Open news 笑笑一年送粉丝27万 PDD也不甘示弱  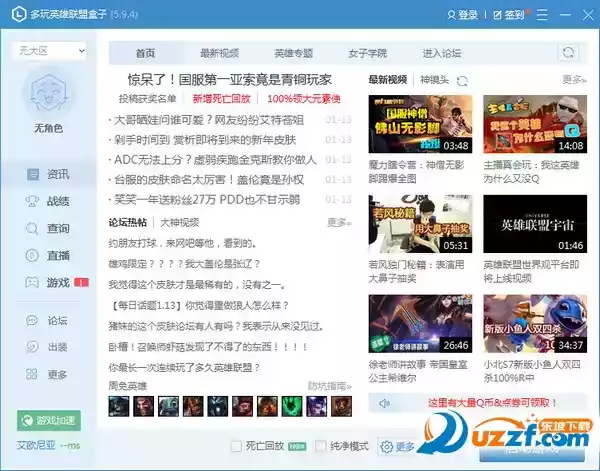(x=207, y=200)
